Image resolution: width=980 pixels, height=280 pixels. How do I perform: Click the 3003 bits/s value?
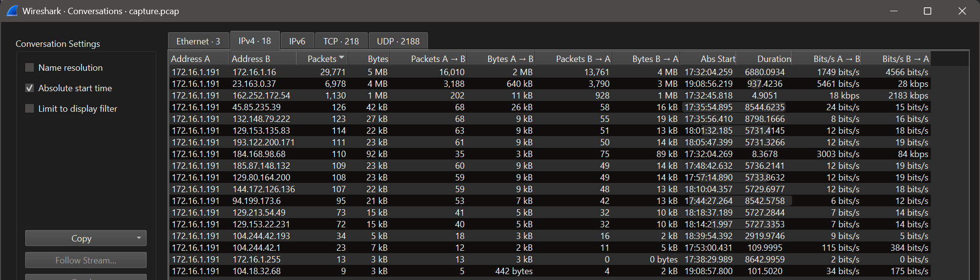(838, 154)
